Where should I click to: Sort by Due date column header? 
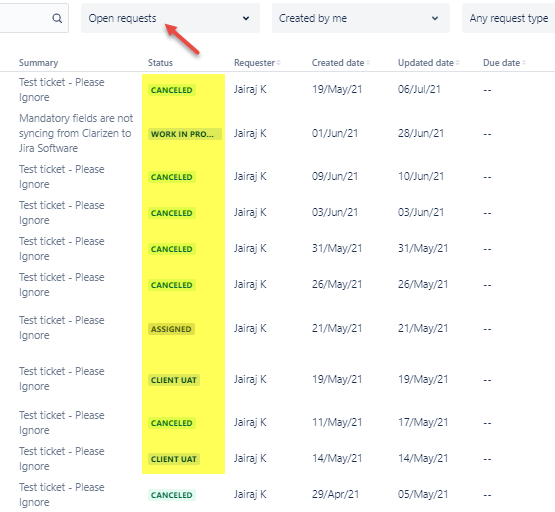click(504, 63)
